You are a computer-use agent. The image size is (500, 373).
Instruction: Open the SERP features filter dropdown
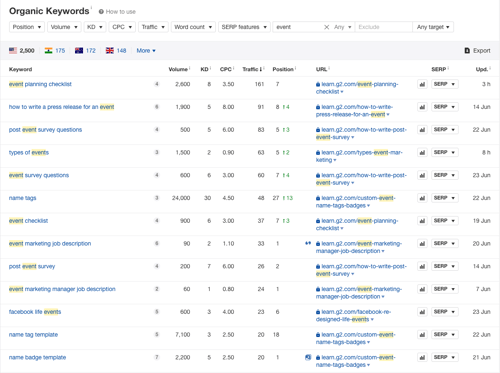(244, 27)
